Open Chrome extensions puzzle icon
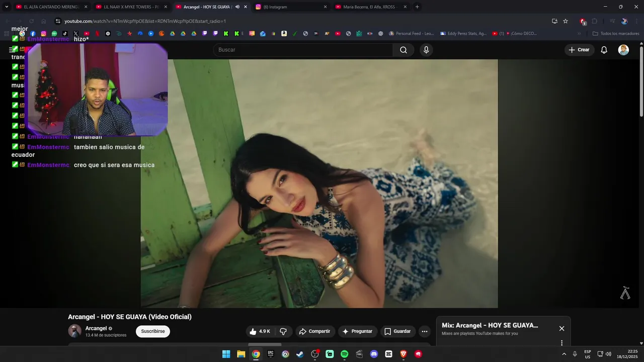 [x=594, y=21]
